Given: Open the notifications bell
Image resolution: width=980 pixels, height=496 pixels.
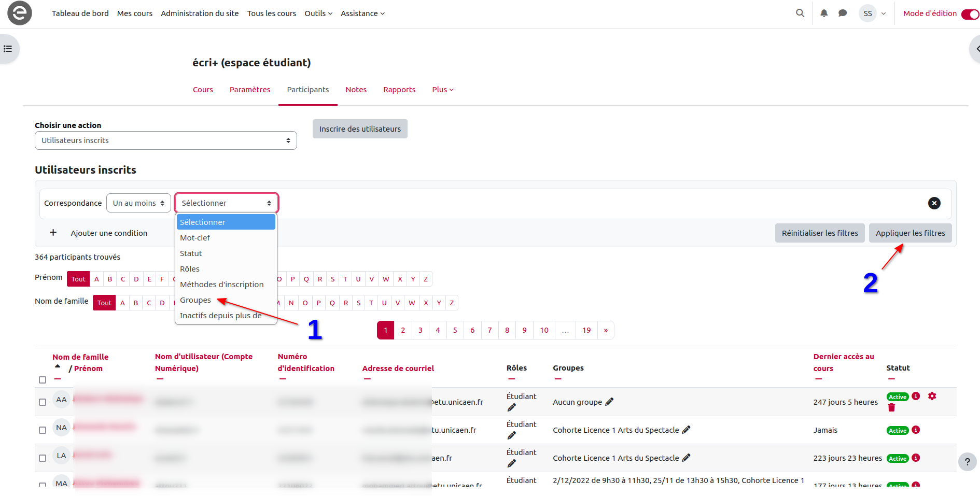Looking at the screenshot, I should pos(824,13).
